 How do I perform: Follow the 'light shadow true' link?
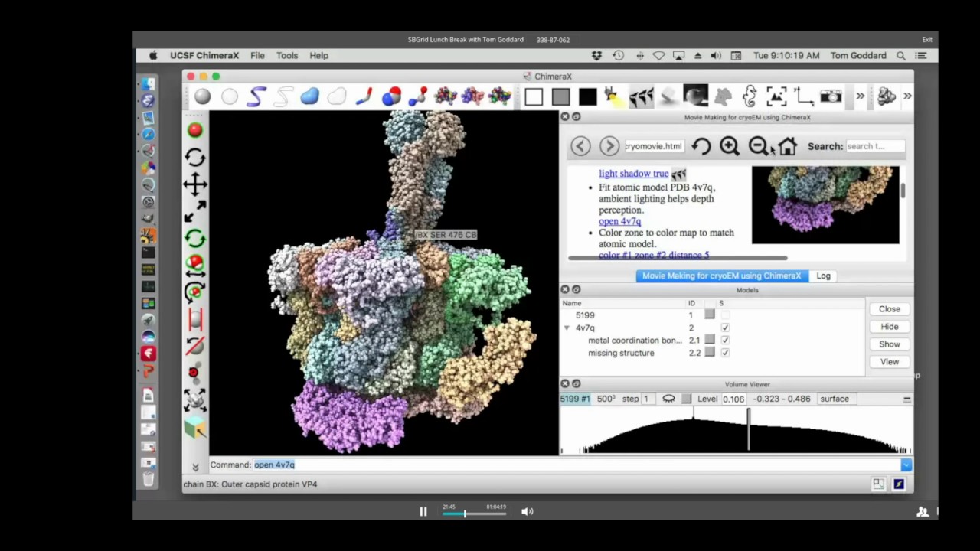tap(634, 174)
